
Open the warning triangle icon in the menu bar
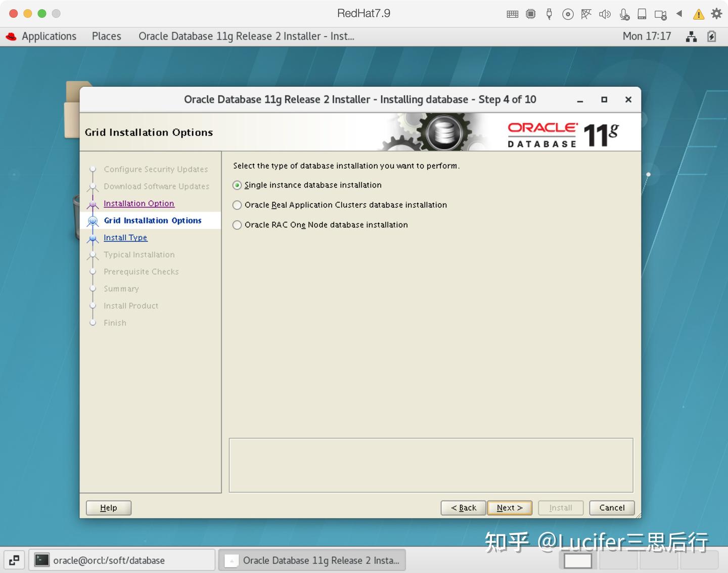click(x=698, y=14)
